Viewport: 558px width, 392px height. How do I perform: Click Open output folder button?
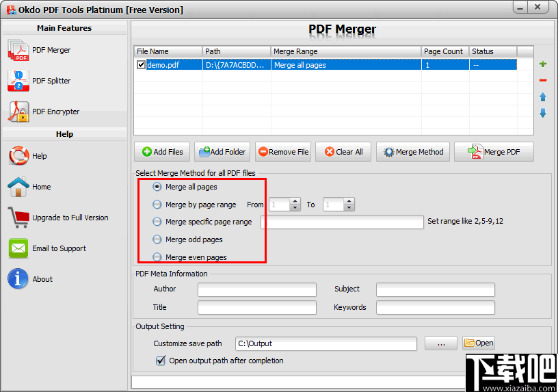point(479,343)
